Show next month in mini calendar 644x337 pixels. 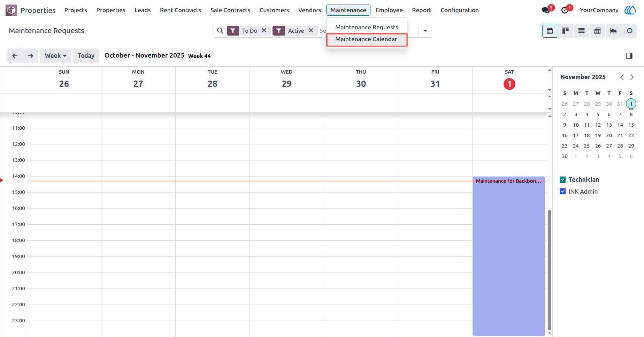(x=632, y=77)
